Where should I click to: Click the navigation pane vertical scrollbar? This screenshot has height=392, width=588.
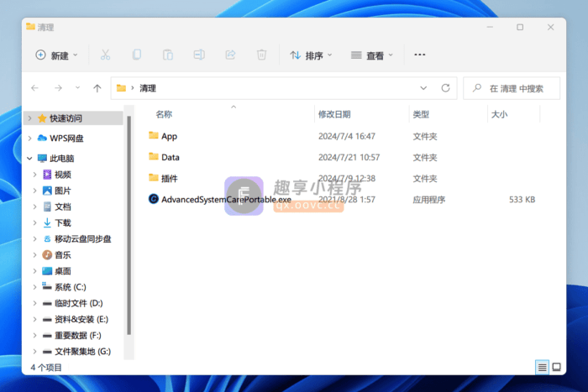coord(129,225)
